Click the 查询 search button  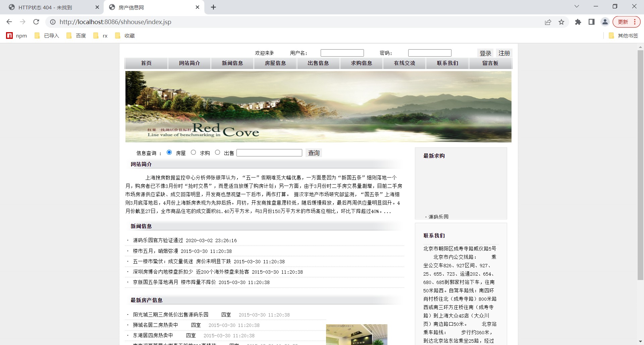point(314,153)
